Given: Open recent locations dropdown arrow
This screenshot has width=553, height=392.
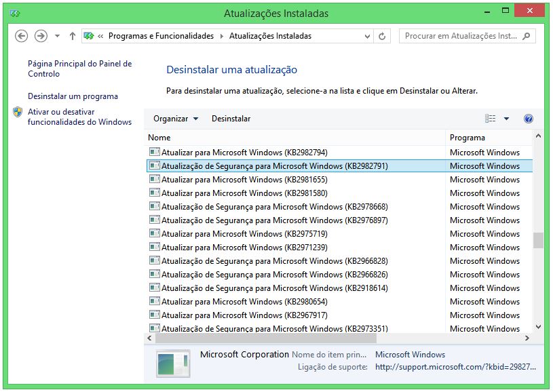Looking at the screenshot, I should tap(57, 36).
